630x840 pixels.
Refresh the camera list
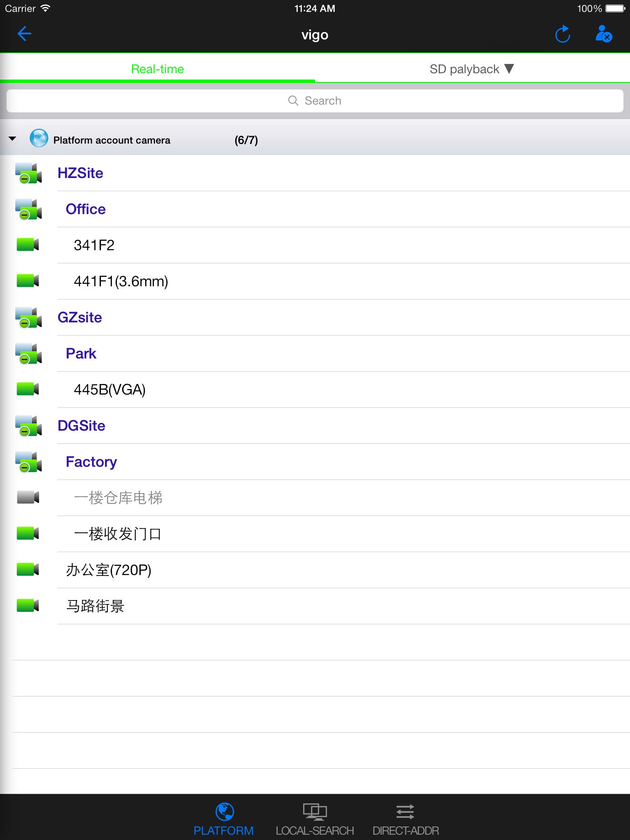tap(563, 34)
